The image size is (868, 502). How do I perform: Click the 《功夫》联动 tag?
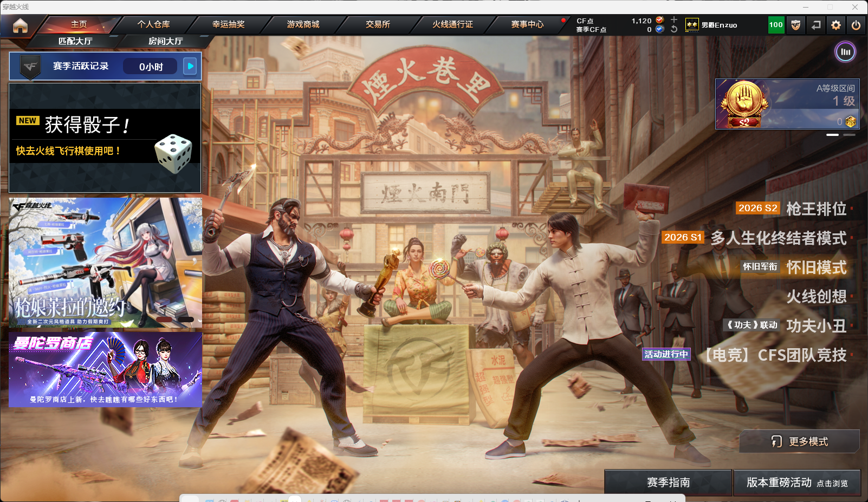pyautogui.click(x=752, y=325)
